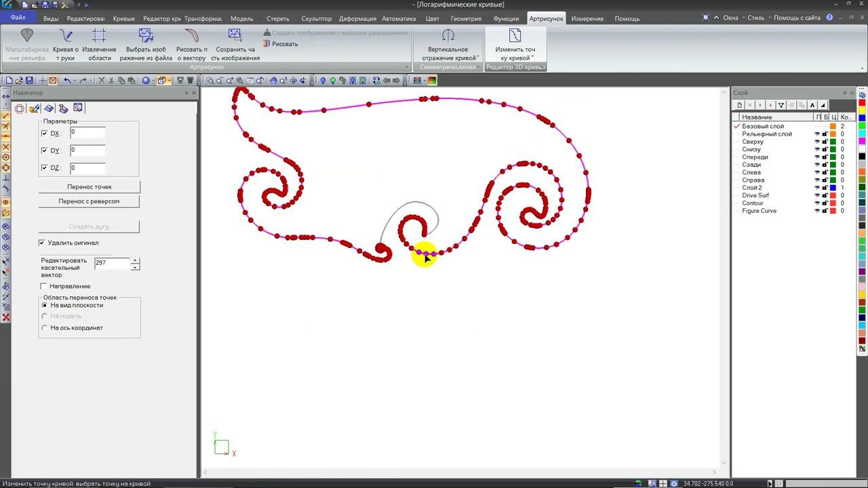This screenshot has width=868, height=488.
Task: Click the blue sphere shading icon
Action: pos(145,81)
